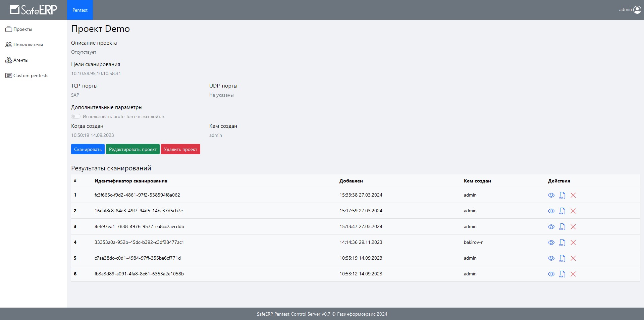The width and height of the screenshot is (644, 320).
Task: Click the Добавлен column header
Action: click(351, 181)
